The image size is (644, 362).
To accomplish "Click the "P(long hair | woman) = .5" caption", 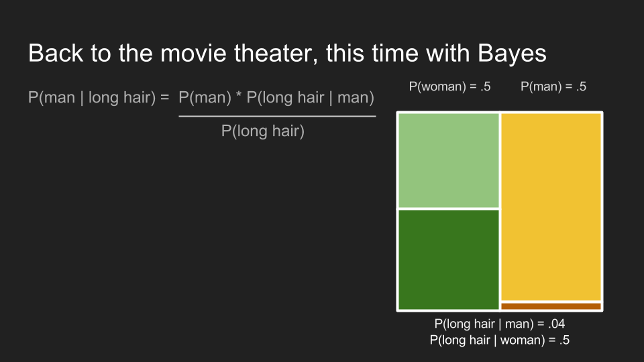I will point(500,340).
